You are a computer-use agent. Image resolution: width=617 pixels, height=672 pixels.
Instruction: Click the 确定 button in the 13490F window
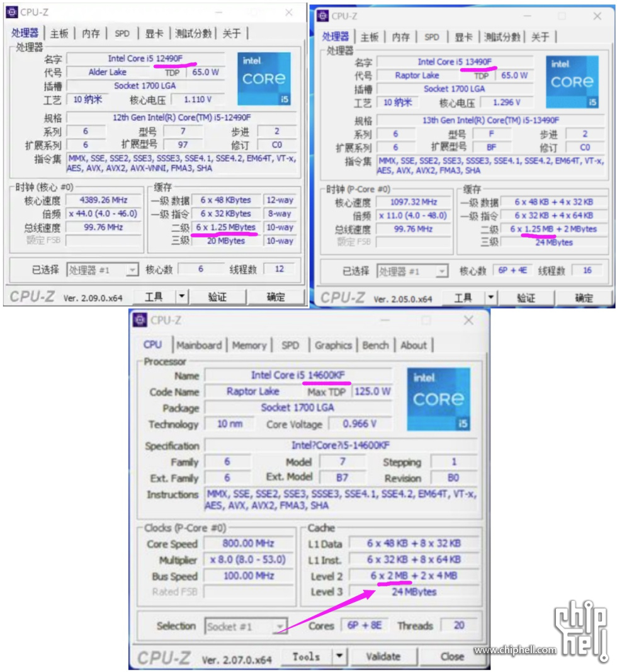(584, 297)
